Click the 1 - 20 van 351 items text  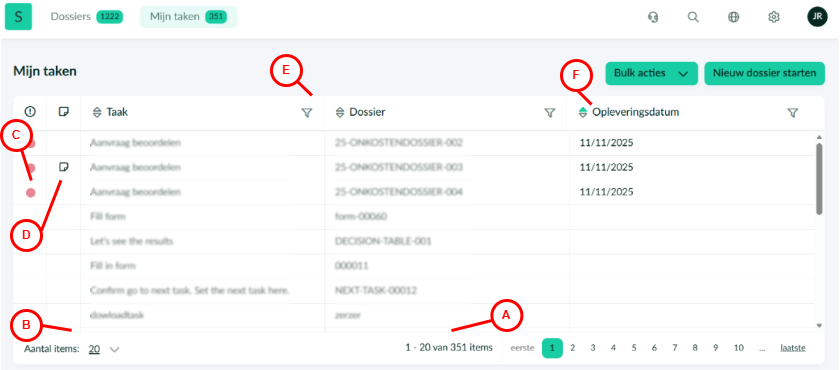[x=449, y=348]
